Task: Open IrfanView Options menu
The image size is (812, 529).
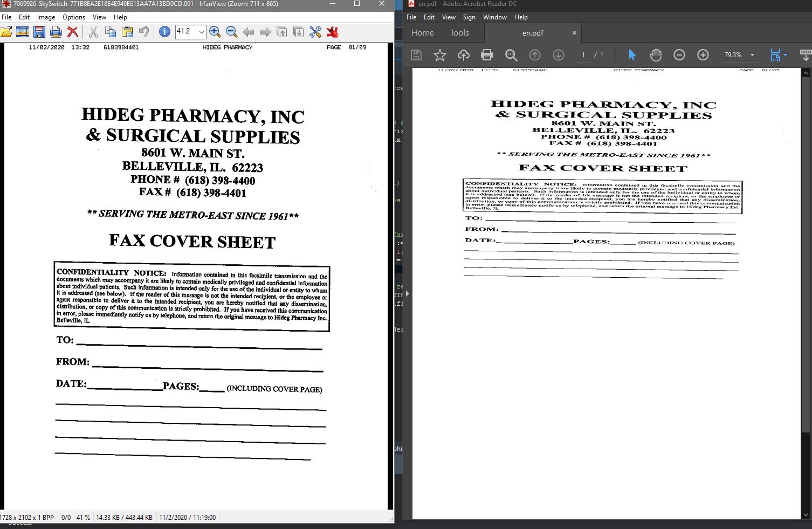Action: click(x=74, y=17)
